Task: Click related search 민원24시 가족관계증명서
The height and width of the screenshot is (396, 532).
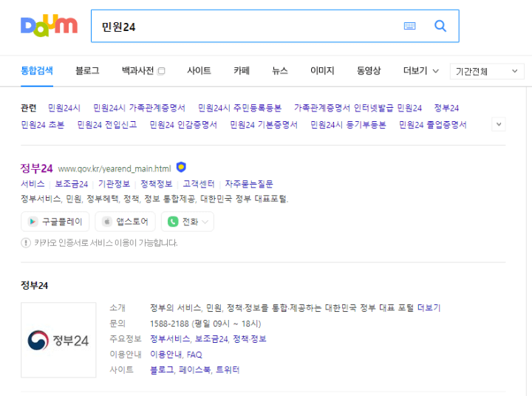Action: coord(139,108)
